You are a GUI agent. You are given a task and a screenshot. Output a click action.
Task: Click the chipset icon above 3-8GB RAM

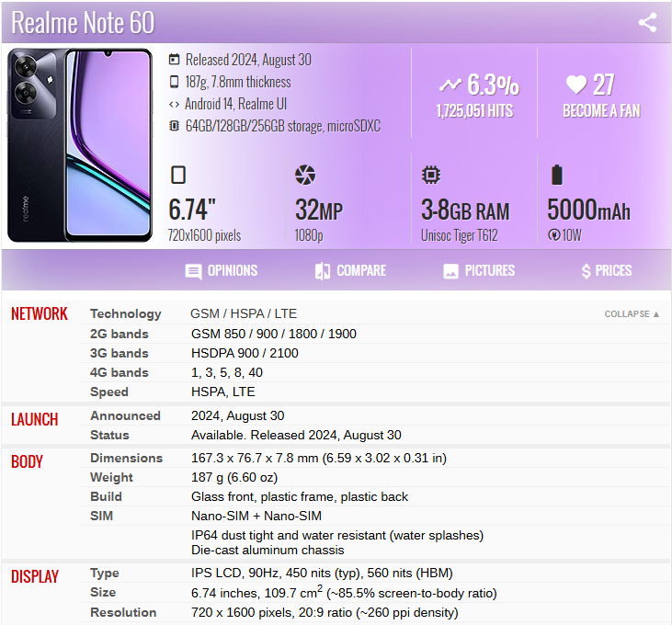coord(431,175)
